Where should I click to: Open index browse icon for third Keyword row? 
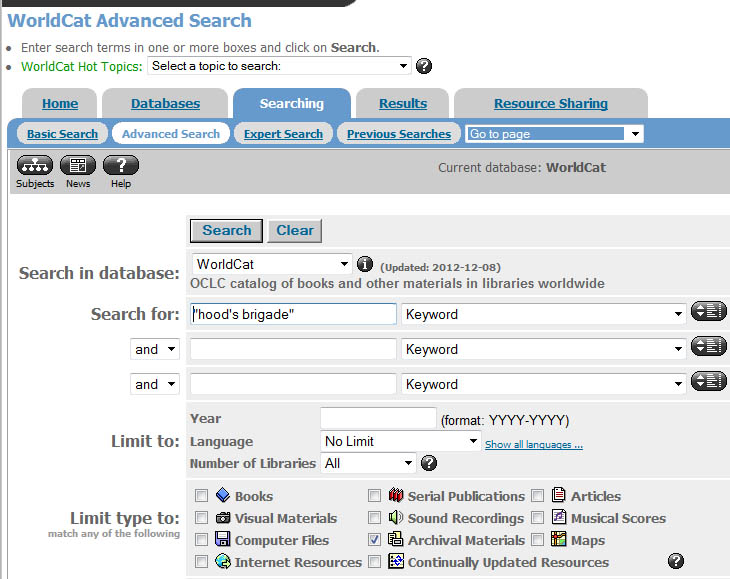coord(709,381)
